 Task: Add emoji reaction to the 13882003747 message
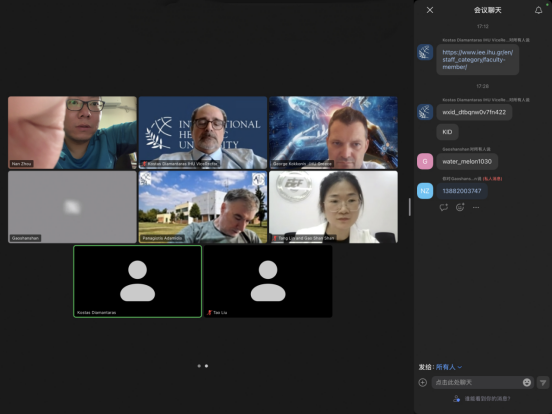tap(460, 207)
